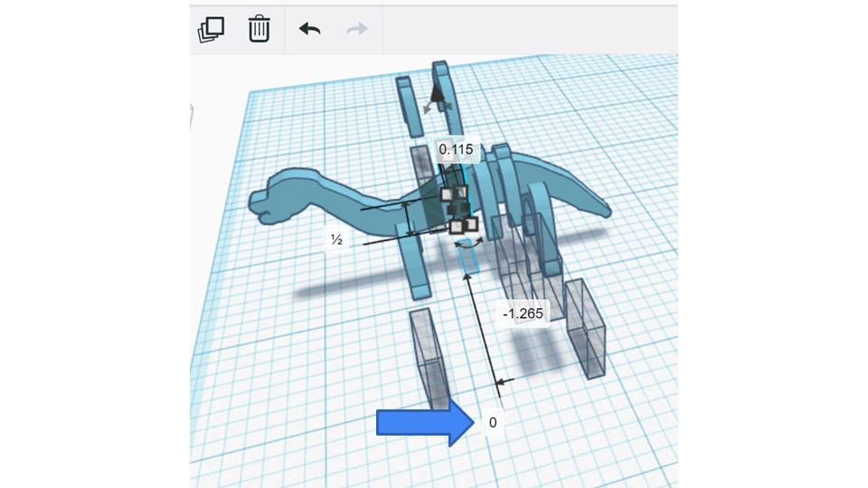Click the Duplicate icon in the toolbar
This screenshot has width=868, height=488.
(211, 29)
